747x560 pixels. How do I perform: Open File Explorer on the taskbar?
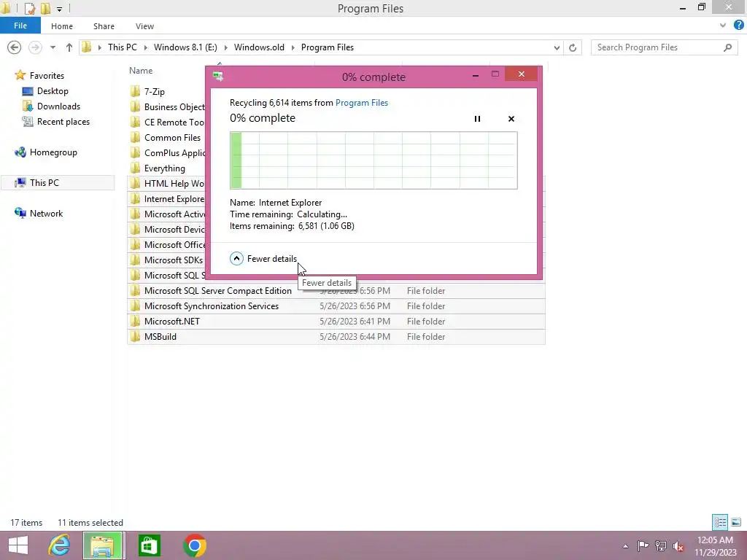click(x=104, y=545)
